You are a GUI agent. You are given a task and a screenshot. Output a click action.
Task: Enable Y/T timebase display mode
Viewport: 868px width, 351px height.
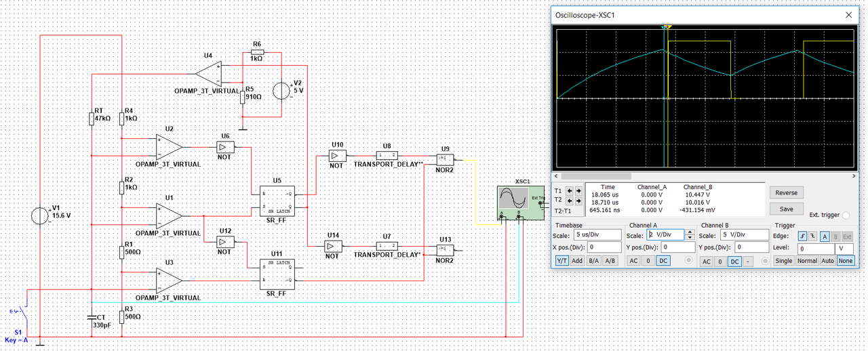562,260
